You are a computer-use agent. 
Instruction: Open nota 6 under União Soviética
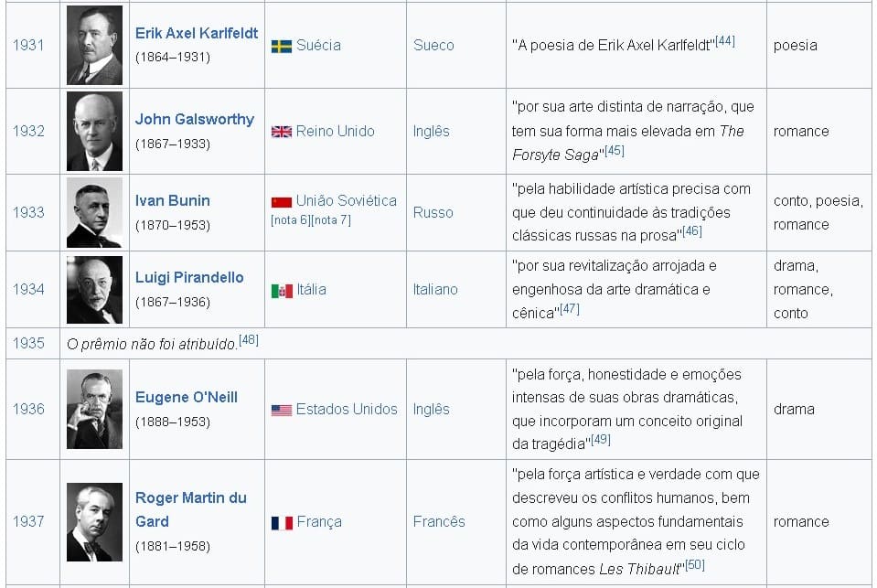[291, 219]
